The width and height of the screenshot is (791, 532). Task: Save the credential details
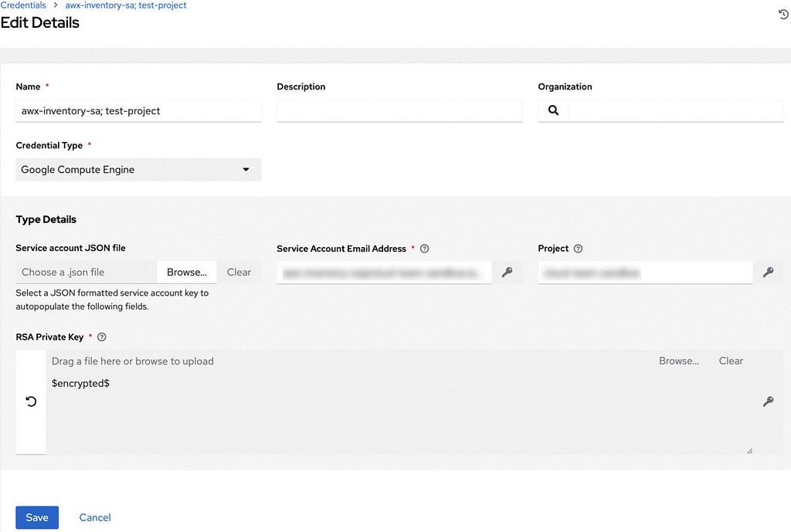click(x=37, y=517)
